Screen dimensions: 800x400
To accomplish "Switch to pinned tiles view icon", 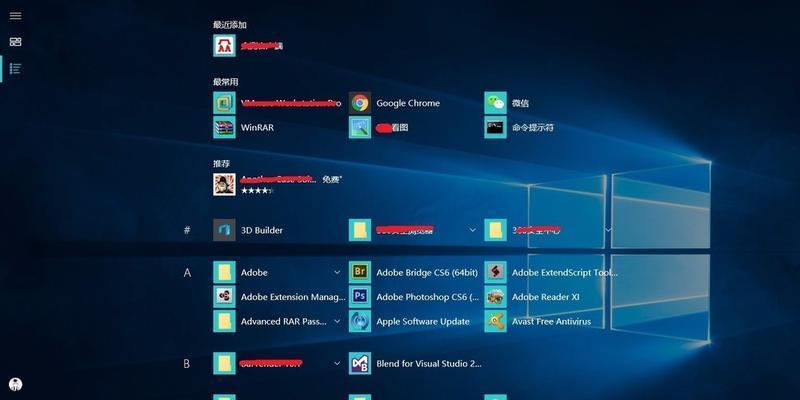I will click(x=15, y=42).
